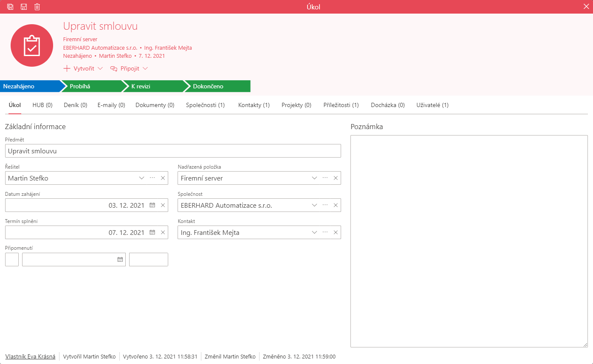Open the Společnost dropdown arrow
This screenshot has height=364, width=593.
coord(315,205)
